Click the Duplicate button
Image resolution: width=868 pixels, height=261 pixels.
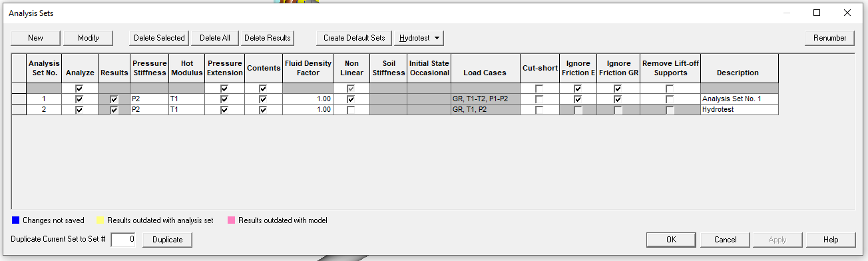tap(166, 239)
